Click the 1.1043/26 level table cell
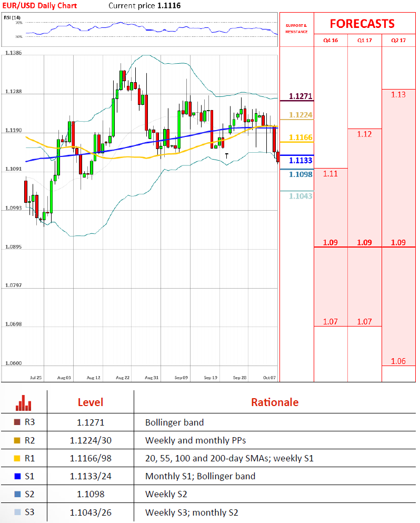The image size is (420, 523). pyautogui.click(x=91, y=512)
